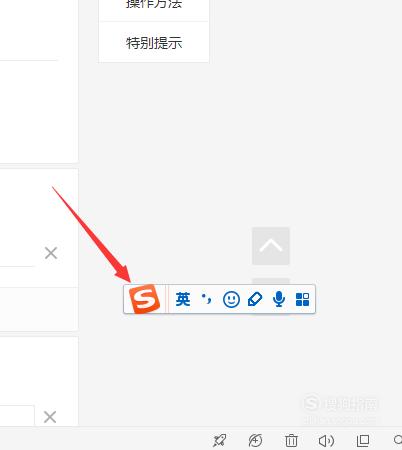Remove the lower row with its X button
Image resolution: width=402 pixels, height=450 pixels.
pos(50,417)
